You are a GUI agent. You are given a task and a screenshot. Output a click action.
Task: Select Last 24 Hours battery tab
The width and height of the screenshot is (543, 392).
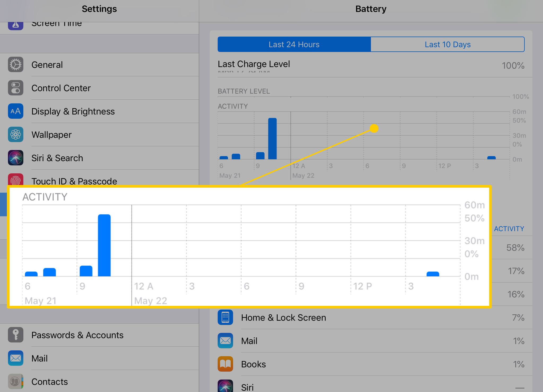tap(294, 44)
